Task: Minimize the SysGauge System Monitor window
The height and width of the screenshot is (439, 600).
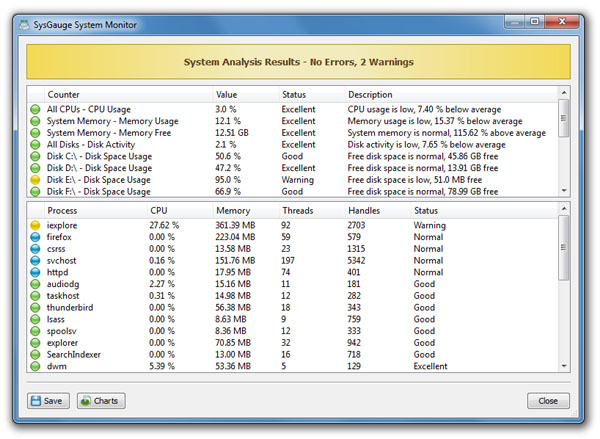Action: coord(514,22)
